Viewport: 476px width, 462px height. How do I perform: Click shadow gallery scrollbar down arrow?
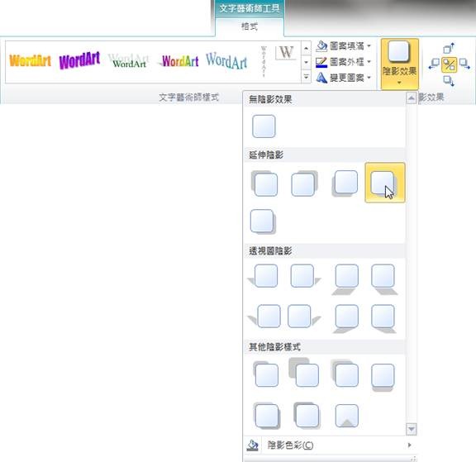[x=412, y=429]
